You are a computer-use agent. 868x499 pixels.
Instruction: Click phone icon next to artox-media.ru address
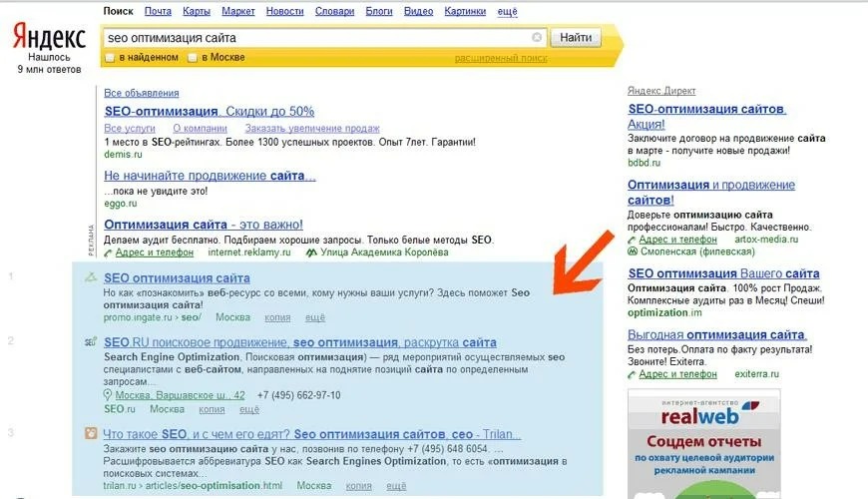632,240
